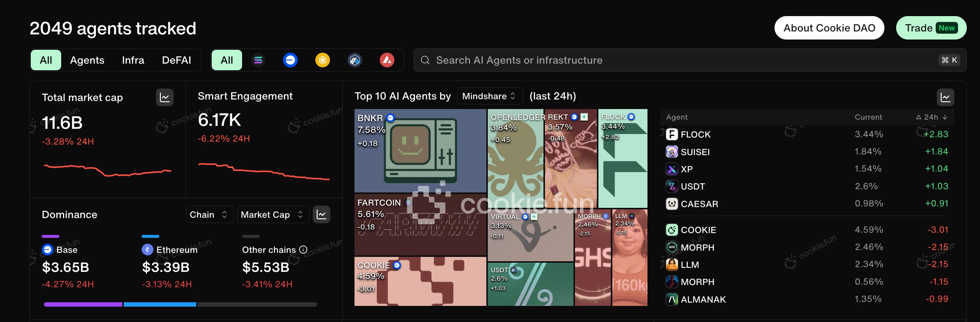The height and width of the screenshot is (322, 980).
Task: Open SUISEI agent row
Action: click(x=807, y=152)
